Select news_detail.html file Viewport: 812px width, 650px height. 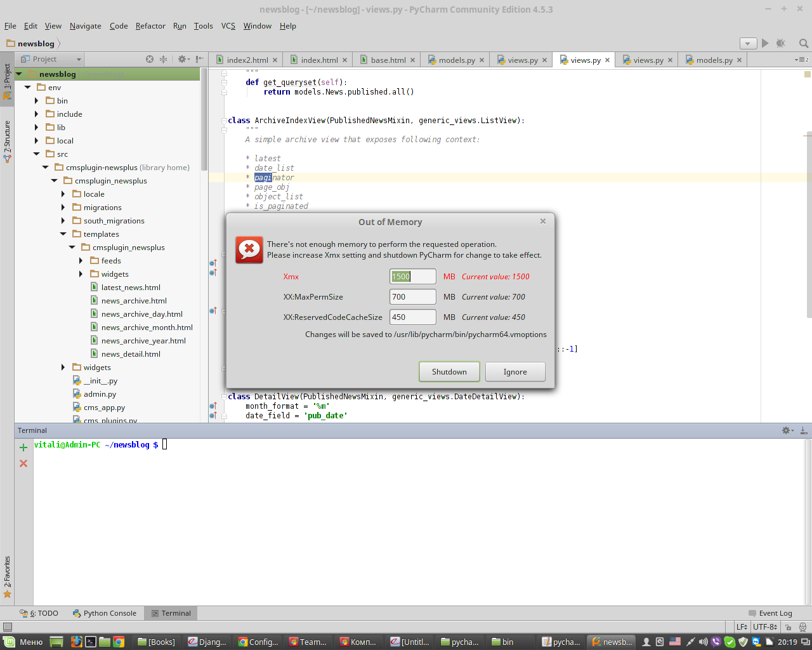tap(131, 354)
